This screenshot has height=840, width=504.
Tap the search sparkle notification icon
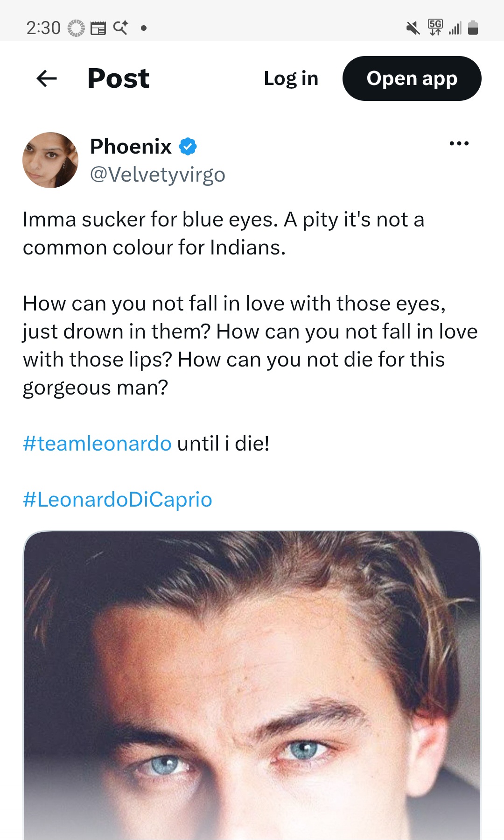120,28
